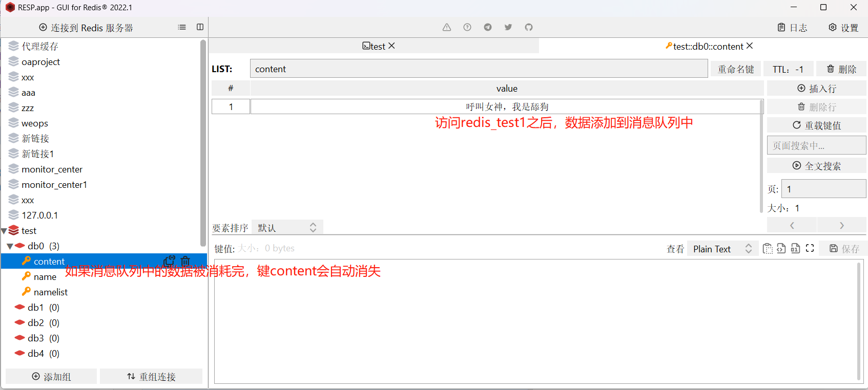
Task: Open the Plain Text view format dropdown
Action: pyautogui.click(x=722, y=249)
